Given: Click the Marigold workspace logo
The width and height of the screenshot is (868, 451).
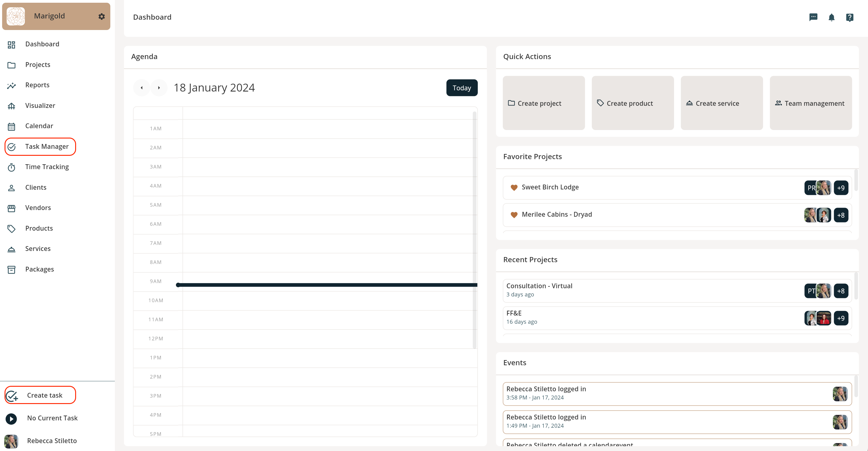Looking at the screenshot, I should [16, 16].
